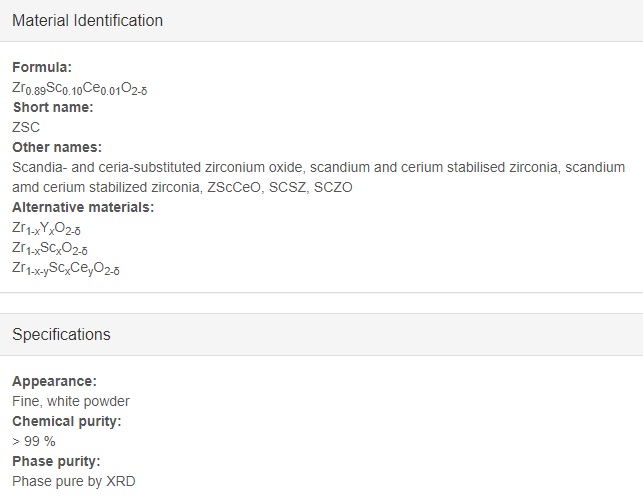Click the > 99 % purity value
The width and height of the screenshot is (643, 504).
[x=34, y=441]
